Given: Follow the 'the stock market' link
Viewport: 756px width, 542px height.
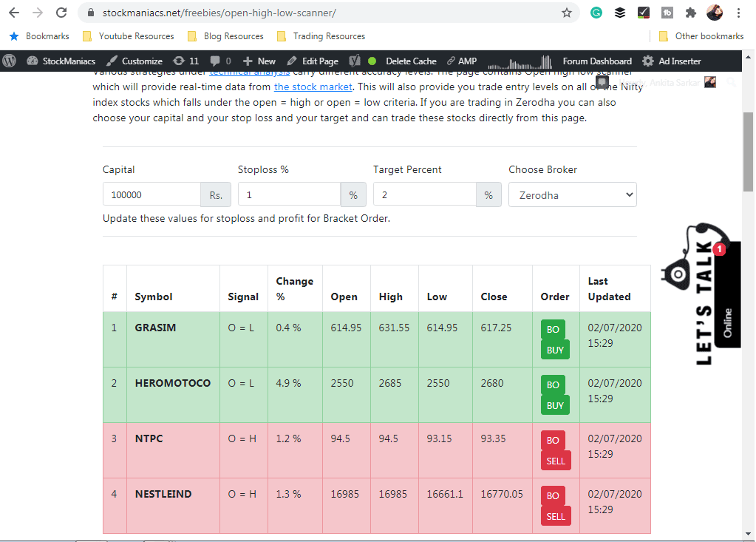Looking at the screenshot, I should click(313, 87).
